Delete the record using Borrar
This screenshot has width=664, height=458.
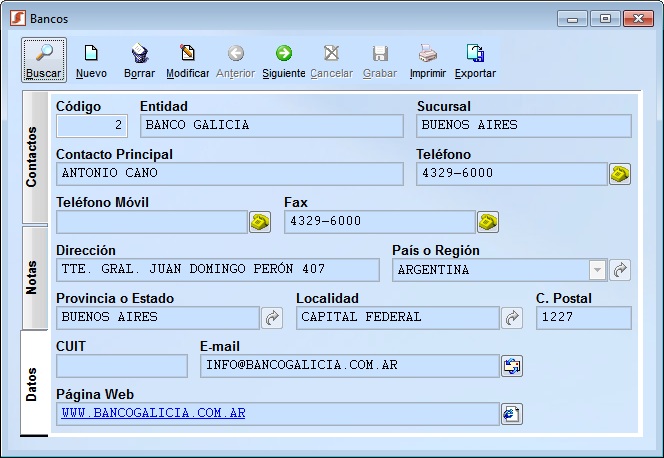point(139,54)
